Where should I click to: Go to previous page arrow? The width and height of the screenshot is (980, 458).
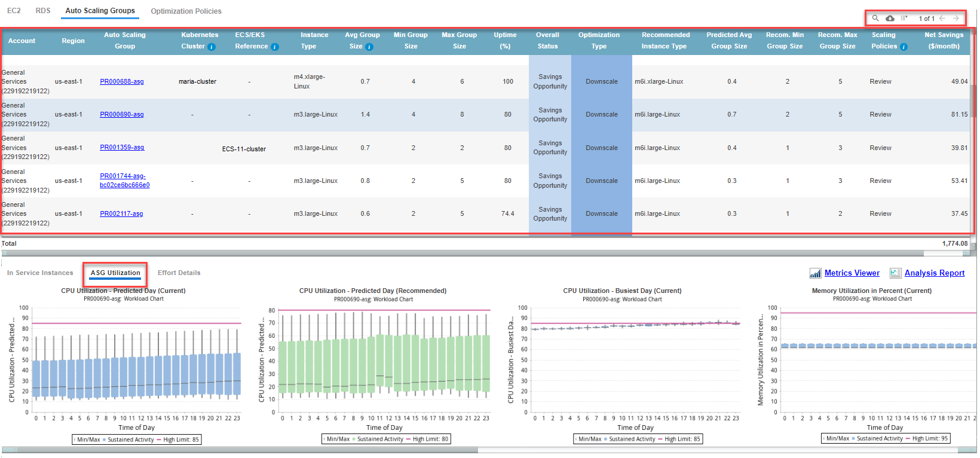tap(942, 19)
